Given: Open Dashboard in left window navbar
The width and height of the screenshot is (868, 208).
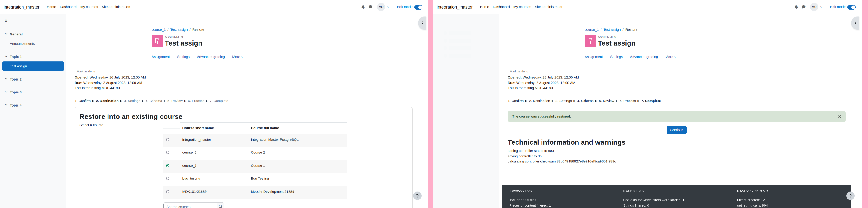Looking at the screenshot, I should pos(68,7).
